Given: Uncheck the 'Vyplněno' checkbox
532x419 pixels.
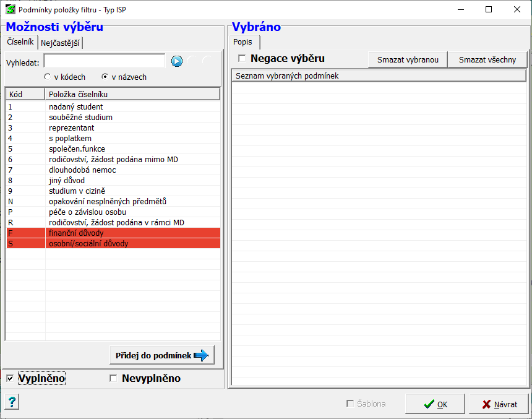Looking at the screenshot, I should 10,378.
